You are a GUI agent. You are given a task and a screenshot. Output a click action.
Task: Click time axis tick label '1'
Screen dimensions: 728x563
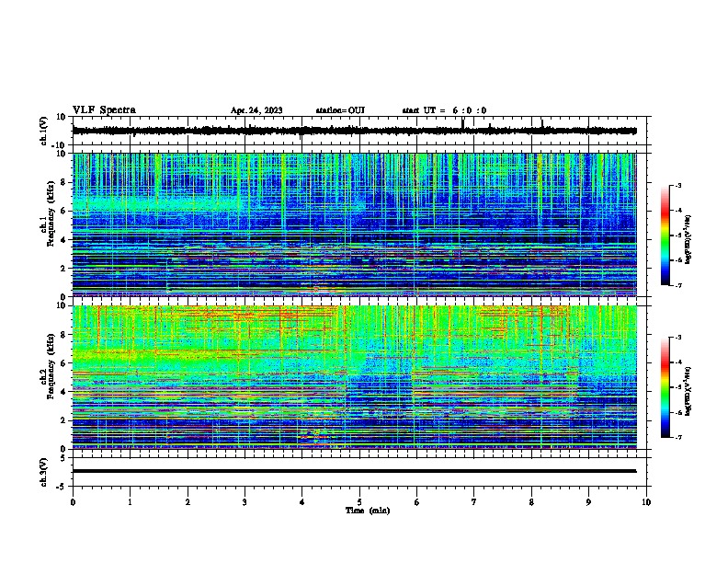pos(130,501)
